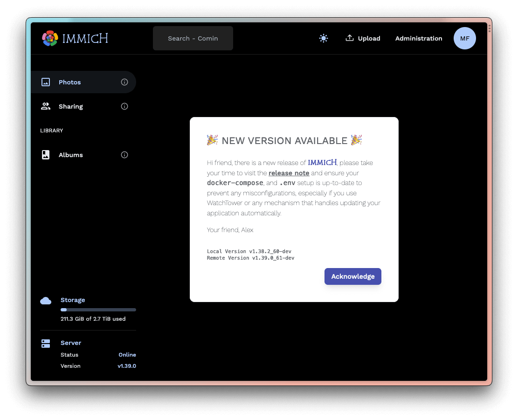Click the Storage cloud icon

(x=46, y=301)
